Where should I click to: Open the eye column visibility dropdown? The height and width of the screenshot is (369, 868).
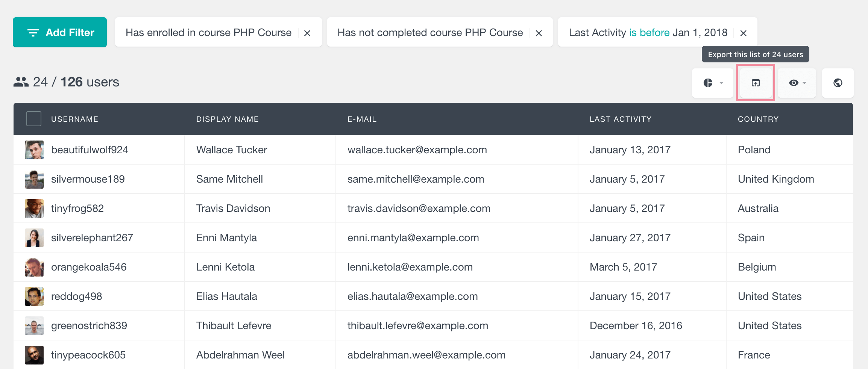point(797,83)
